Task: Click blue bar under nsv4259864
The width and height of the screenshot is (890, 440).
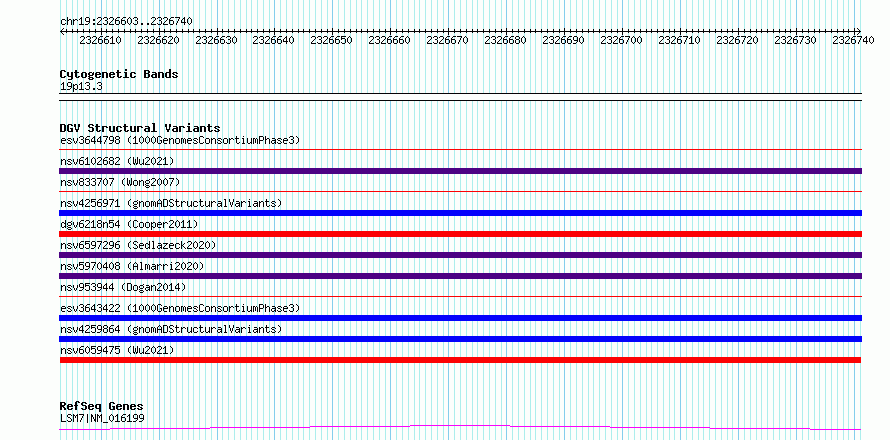Action: point(460,339)
